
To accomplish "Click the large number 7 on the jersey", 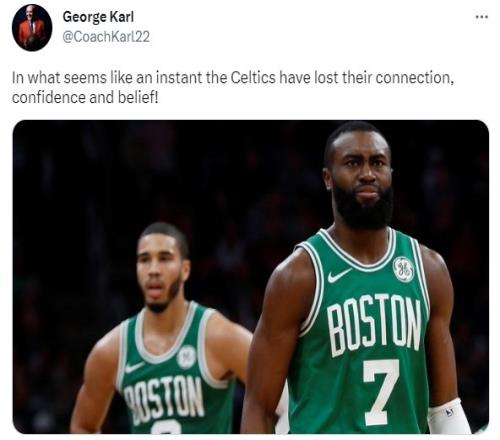I will 381,392.
